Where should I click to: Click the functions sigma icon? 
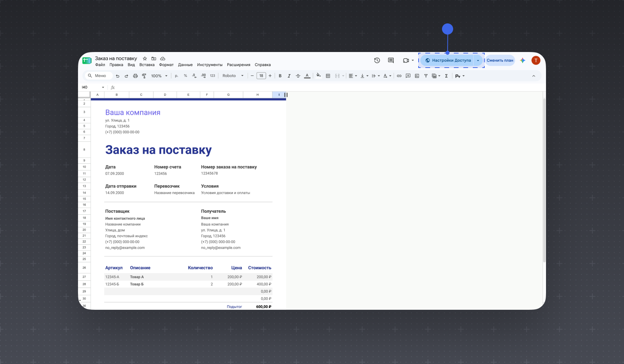tap(446, 76)
